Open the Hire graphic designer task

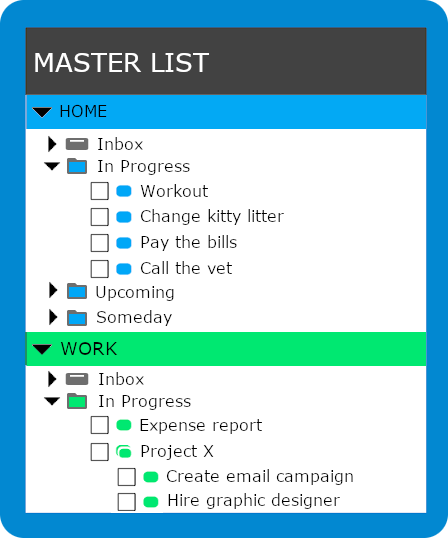[x=254, y=501]
